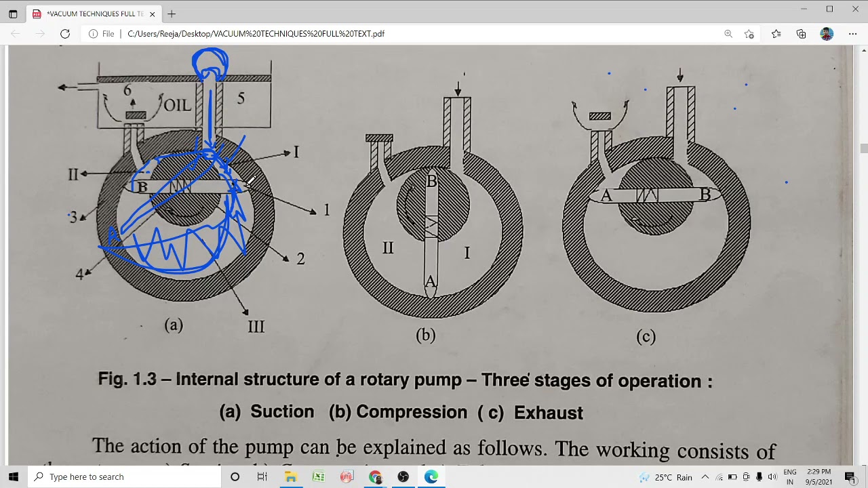Click the browser Forward arrow
The width and height of the screenshot is (868, 488).
coord(40,34)
